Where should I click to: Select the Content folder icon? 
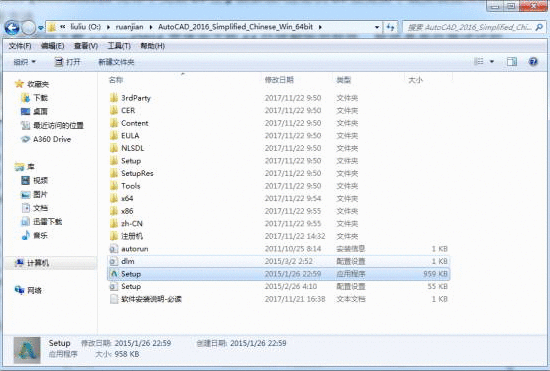coord(114,123)
